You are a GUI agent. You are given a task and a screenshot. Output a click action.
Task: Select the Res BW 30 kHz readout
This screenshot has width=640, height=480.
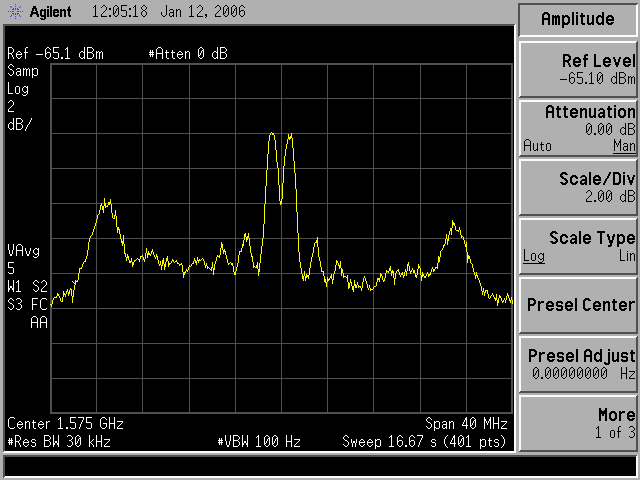(58, 440)
